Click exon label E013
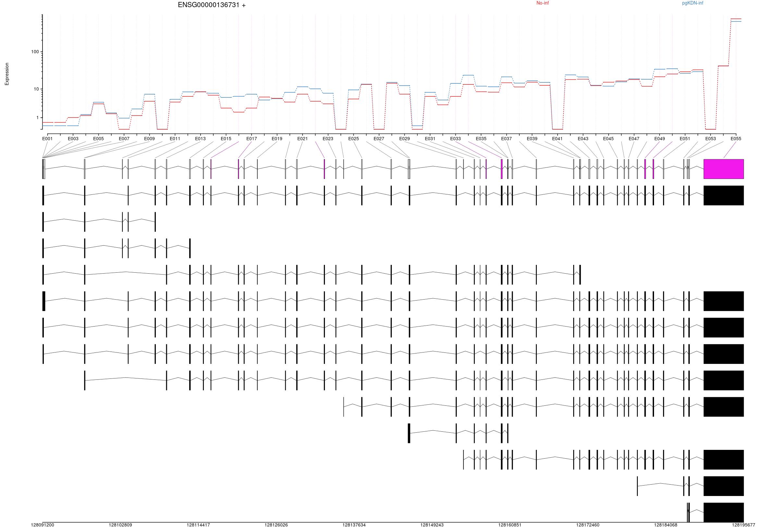The height and width of the screenshot is (532, 779). (201, 139)
